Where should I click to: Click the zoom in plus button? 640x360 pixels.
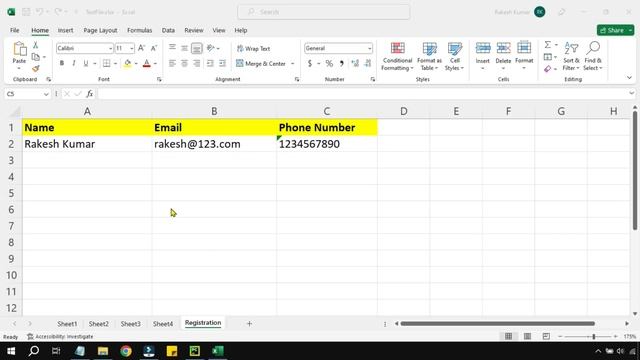[x=616, y=336]
